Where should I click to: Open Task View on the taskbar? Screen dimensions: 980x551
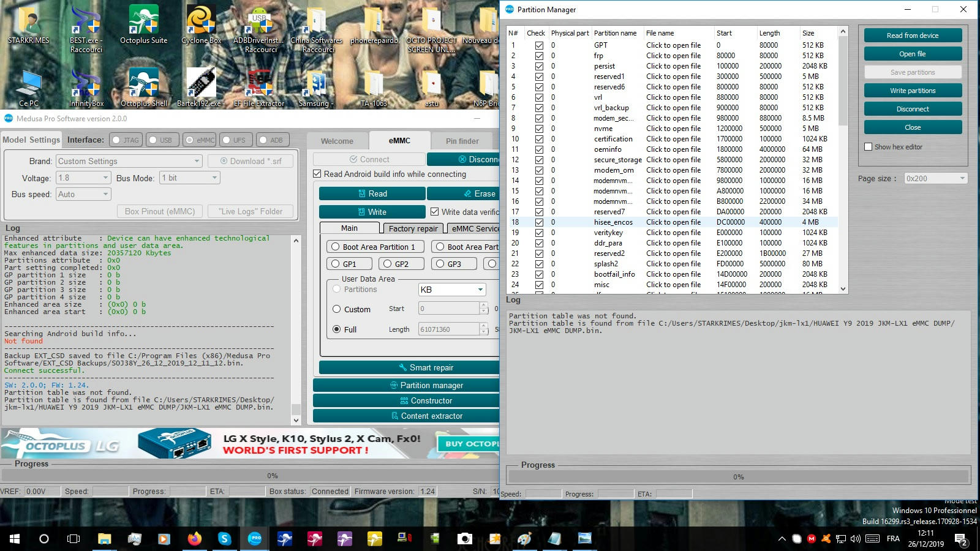(73, 539)
